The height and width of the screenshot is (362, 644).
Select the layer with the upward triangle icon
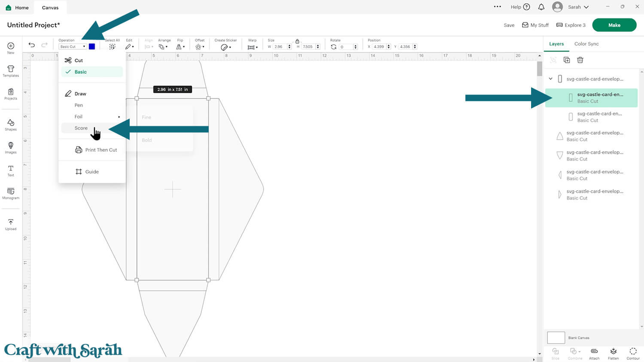592,136
